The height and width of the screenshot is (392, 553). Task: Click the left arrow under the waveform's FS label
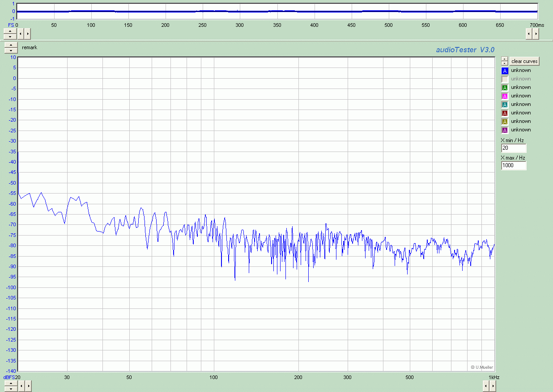(21, 34)
